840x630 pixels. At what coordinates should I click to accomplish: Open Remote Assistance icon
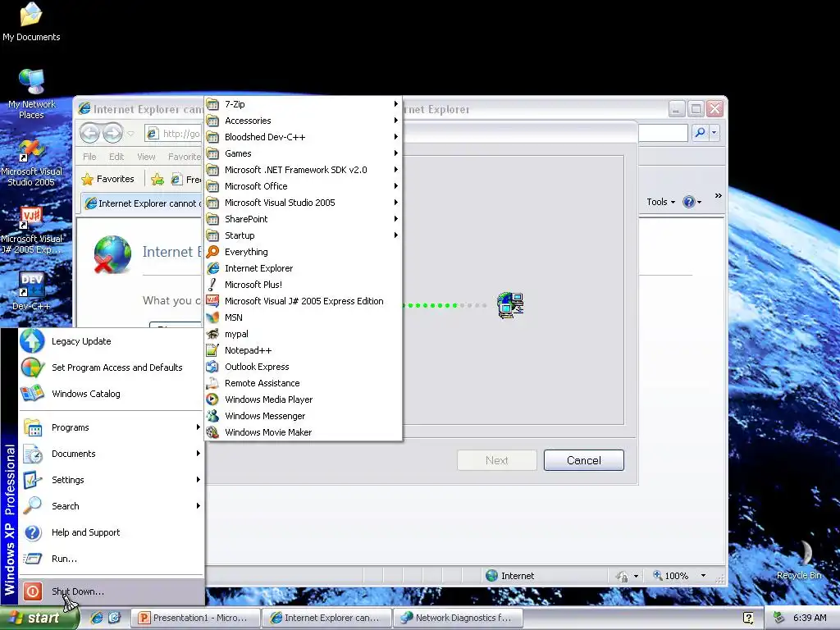tap(212, 383)
